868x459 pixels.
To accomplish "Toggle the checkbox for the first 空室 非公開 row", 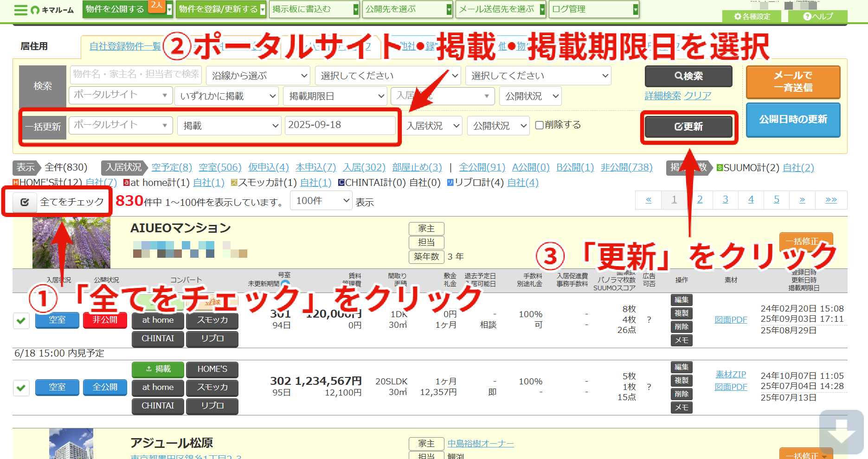I will click(x=21, y=320).
